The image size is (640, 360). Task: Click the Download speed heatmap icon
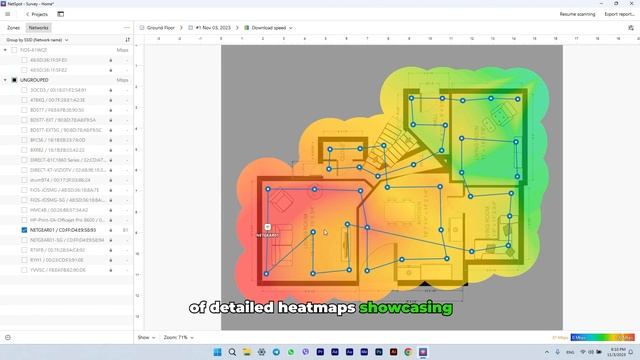click(x=247, y=28)
